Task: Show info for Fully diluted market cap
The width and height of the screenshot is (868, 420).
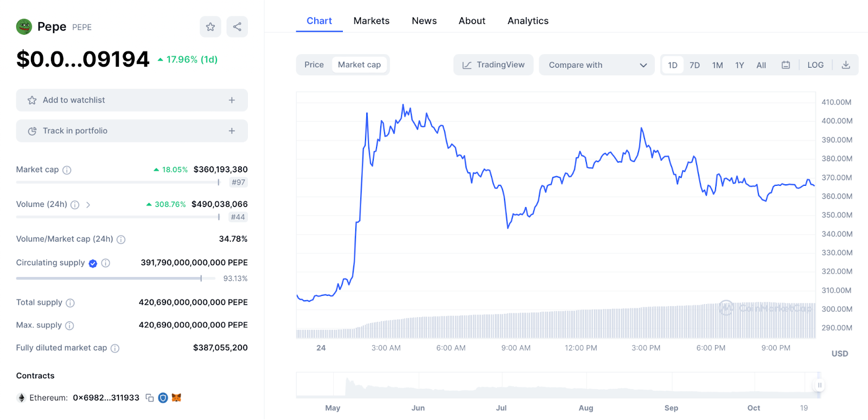Action: [x=115, y=348]
